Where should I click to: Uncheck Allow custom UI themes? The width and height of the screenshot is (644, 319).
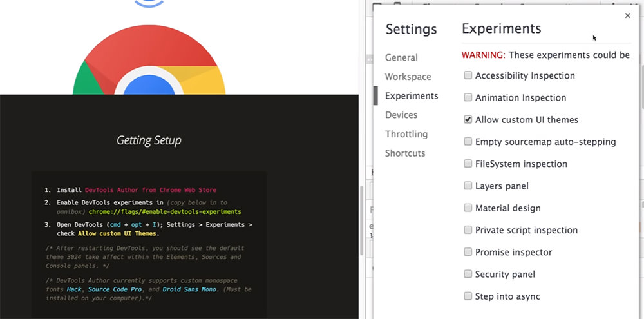pyautogui.click(x=468, y=120)
